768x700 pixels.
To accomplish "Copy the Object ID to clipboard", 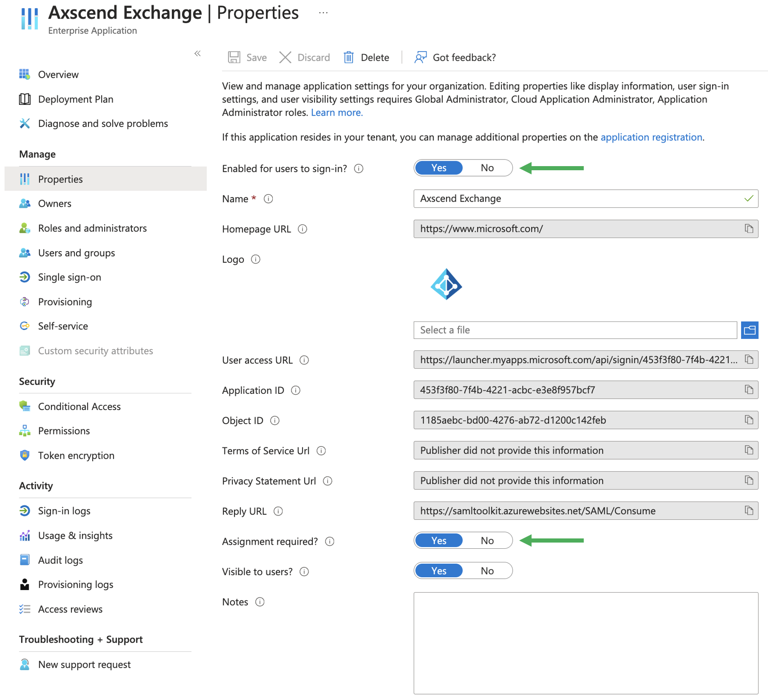I will (749, 420).
